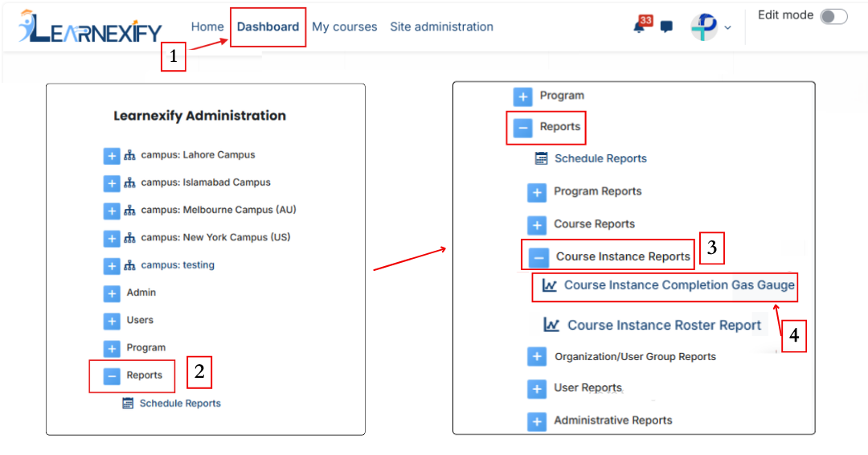Select the Organization/User Group Reports label
The width and height of the screenshot is (868, 455).
pos(636,356)
